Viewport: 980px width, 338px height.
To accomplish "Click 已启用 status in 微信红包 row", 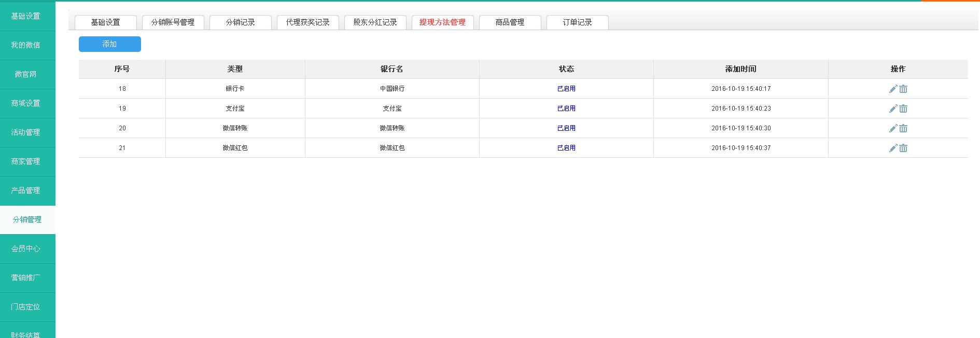I will point(566,148).
